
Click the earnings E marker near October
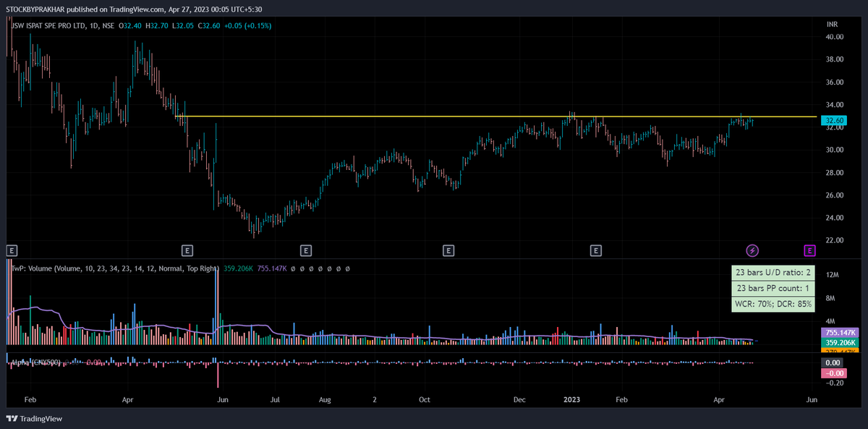[x=448, y=250]
